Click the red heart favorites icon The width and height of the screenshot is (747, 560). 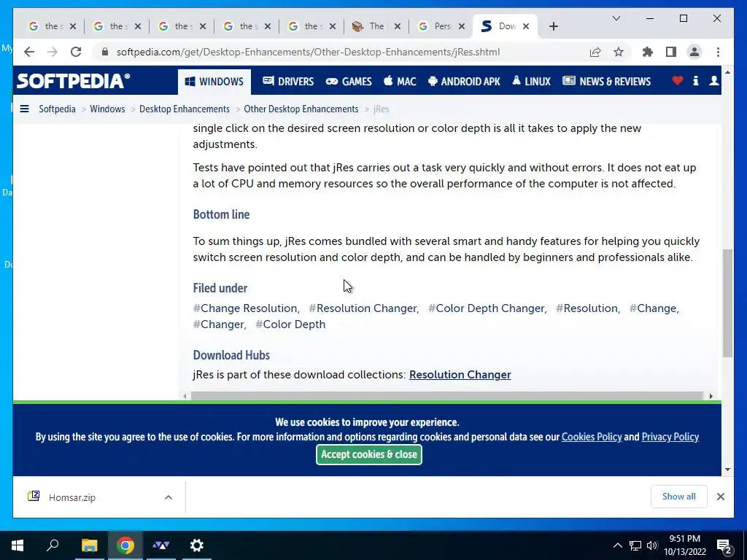tap(678, 81)
